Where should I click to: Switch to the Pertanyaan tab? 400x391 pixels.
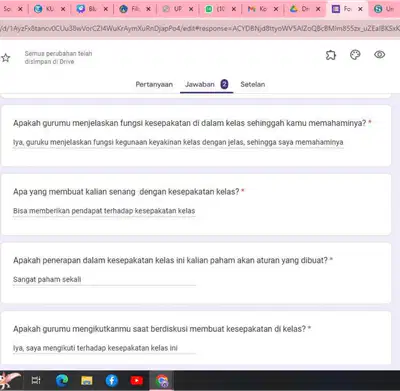(154, 84)
